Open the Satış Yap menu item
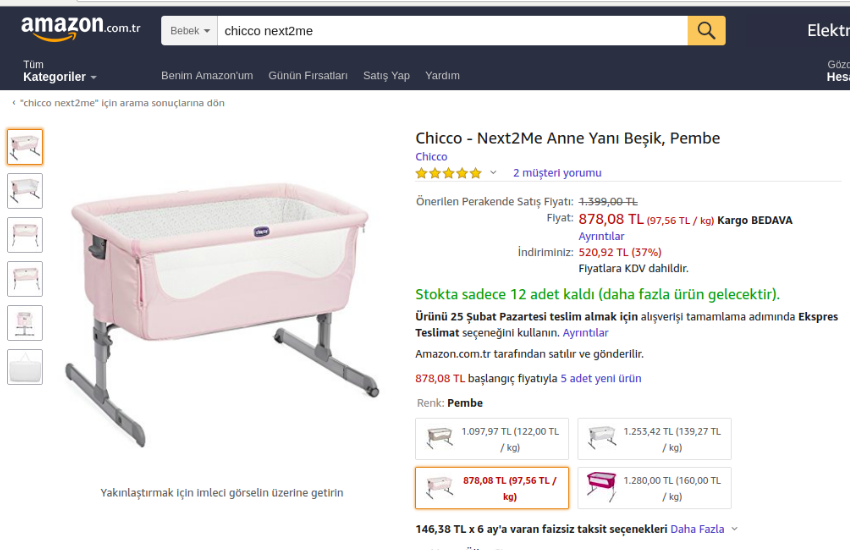850x550 pixels. coord(386,76)
